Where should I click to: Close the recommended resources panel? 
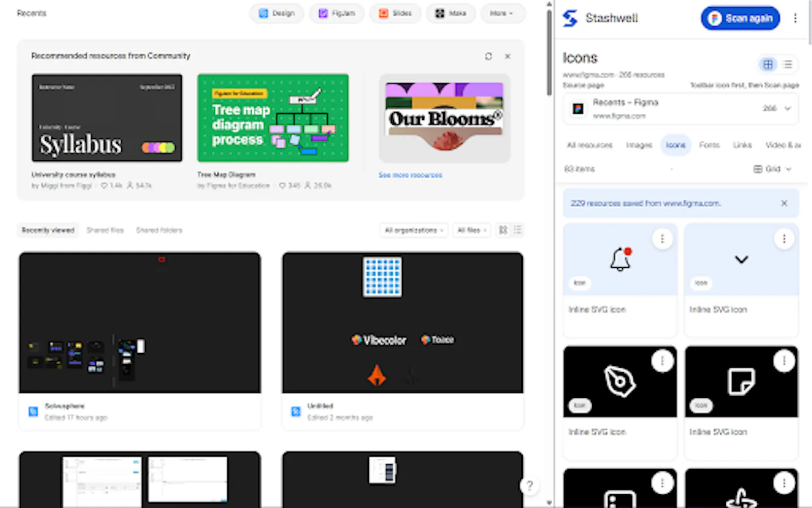(x=508, y=56)
